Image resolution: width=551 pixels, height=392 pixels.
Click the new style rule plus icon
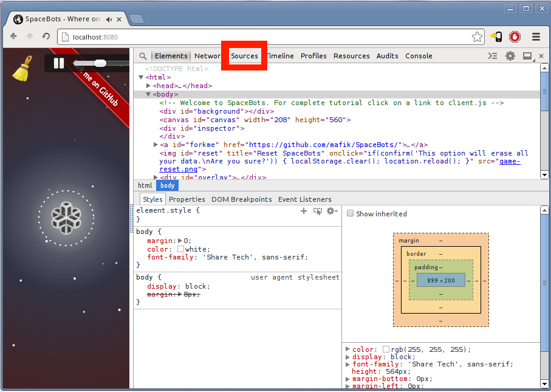304,211
